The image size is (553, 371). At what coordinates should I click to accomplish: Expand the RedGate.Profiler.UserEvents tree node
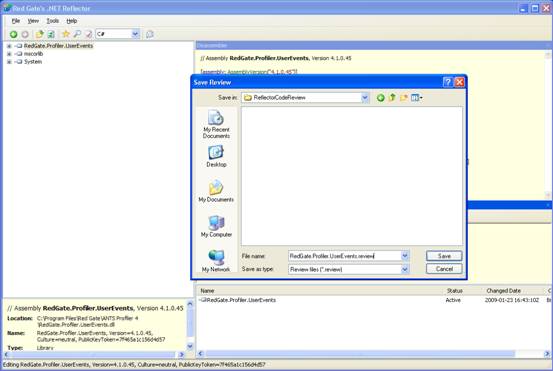[9, 46]
